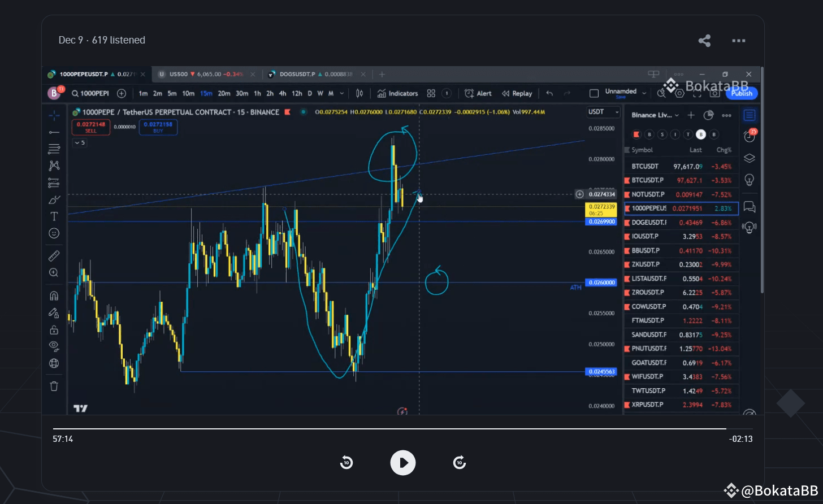Pick the Ruler measure tool
Image resolution: width=823 pixels, height=504 pixels.
point(54,256)
